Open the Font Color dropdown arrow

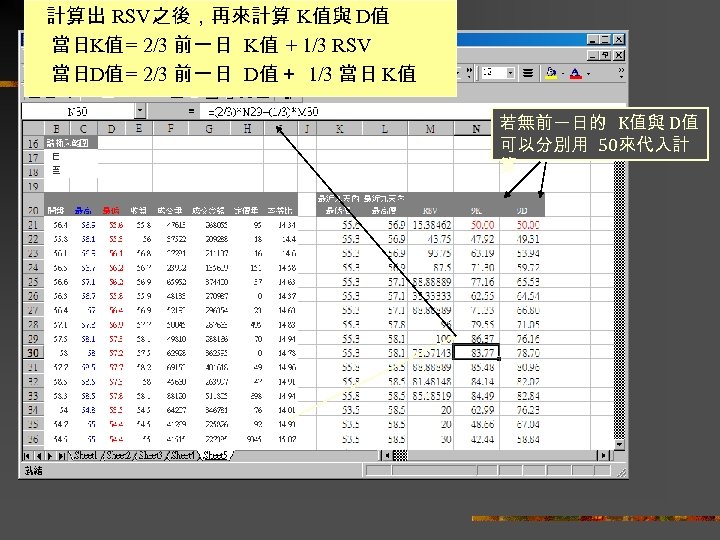(x=588, y=73)
